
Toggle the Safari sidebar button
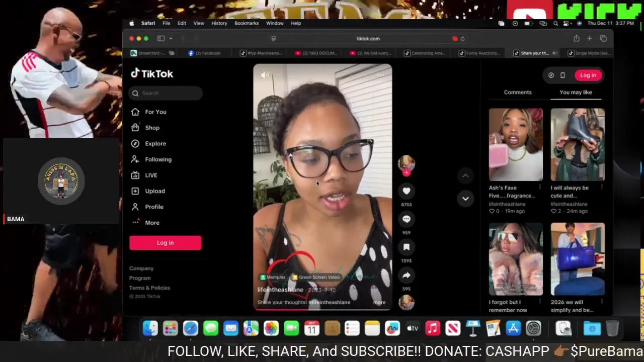[161, 38]
